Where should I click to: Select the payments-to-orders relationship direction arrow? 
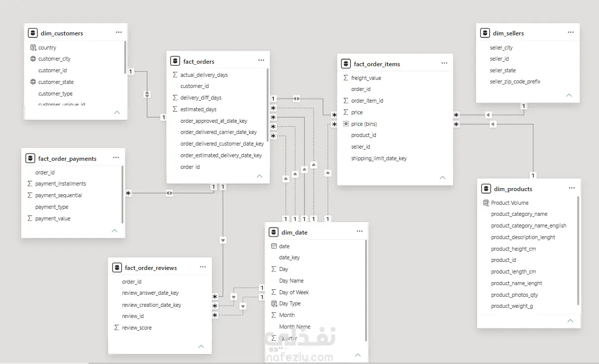(x=169, y=193)
